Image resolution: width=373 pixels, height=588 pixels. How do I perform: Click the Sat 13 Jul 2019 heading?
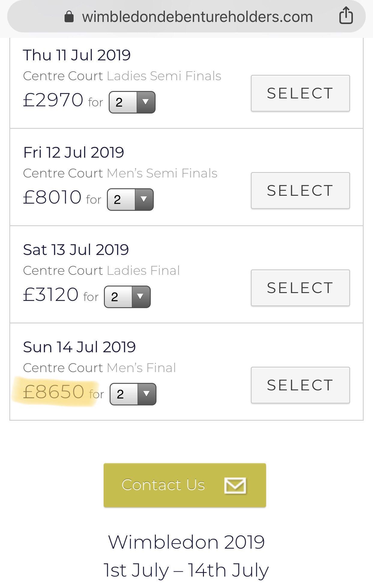tap(76, 250)
